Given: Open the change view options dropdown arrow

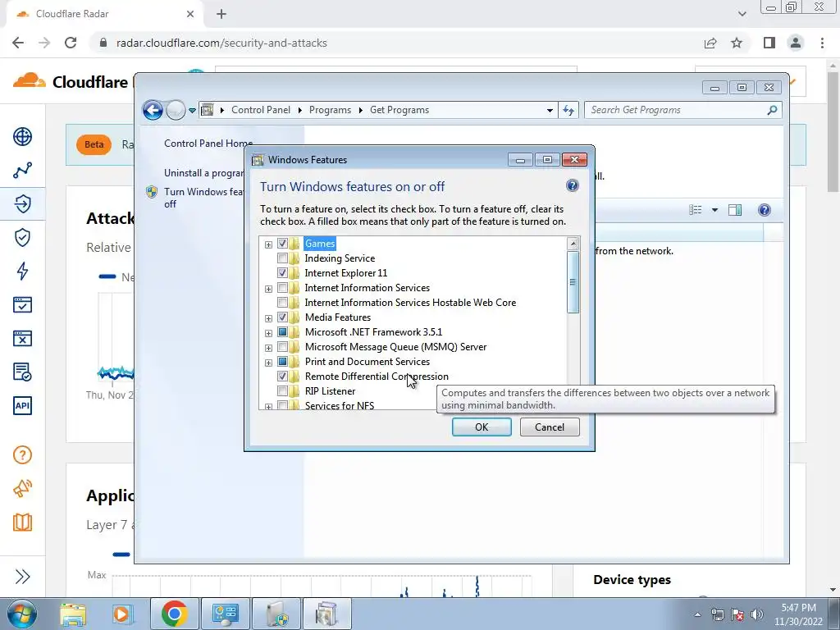Looking at the screenshot, I should click(714, 210).
